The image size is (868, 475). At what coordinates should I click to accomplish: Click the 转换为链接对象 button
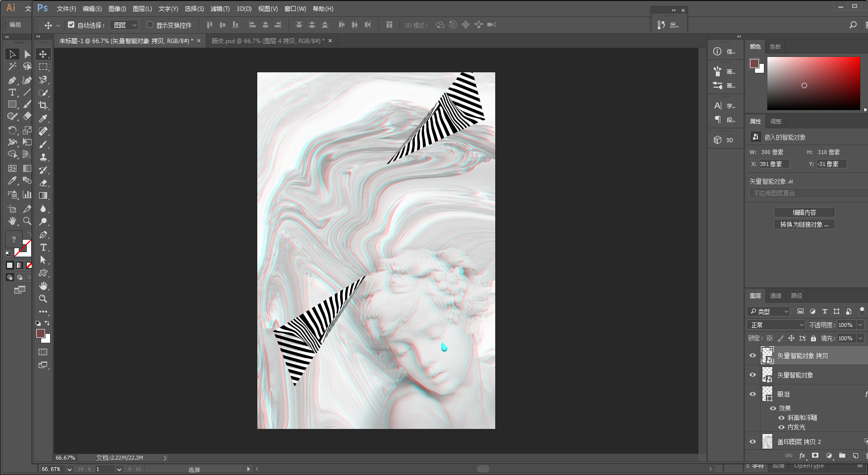pyautogui.click(x=805, y=224)
